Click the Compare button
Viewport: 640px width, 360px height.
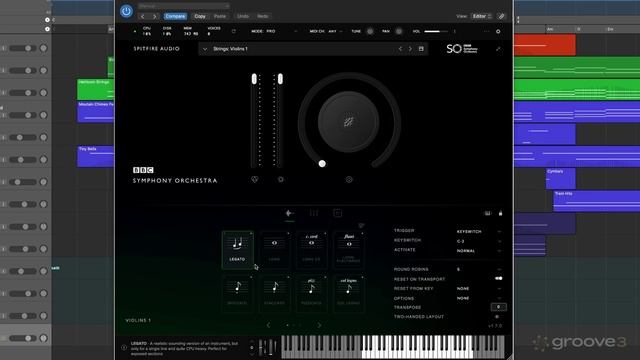click(x=176, y=16)
